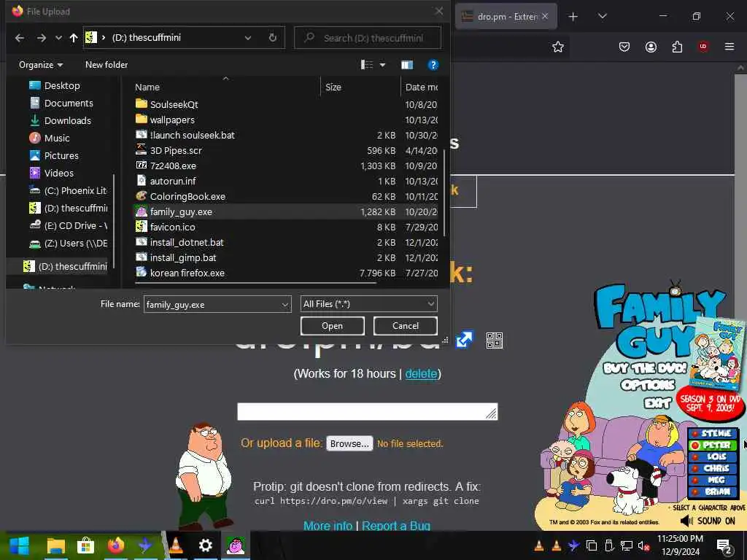Screen dimensions: 747x560
Task: Click the file list horizontal scrollbar
Action: [x=255, y=284]
